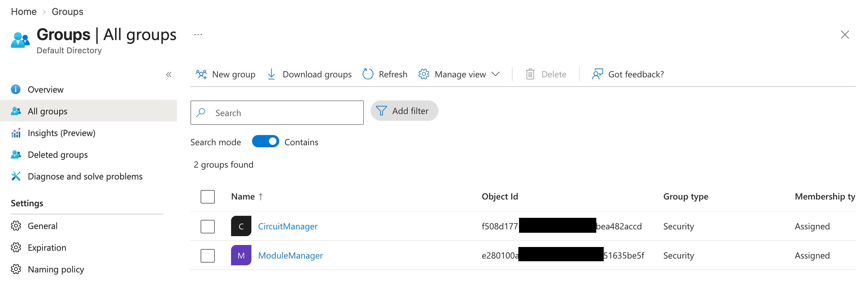Click the New group people icon
Image resolution: width=868 pixels, height=285 pixels.
[x=201, y=74]
